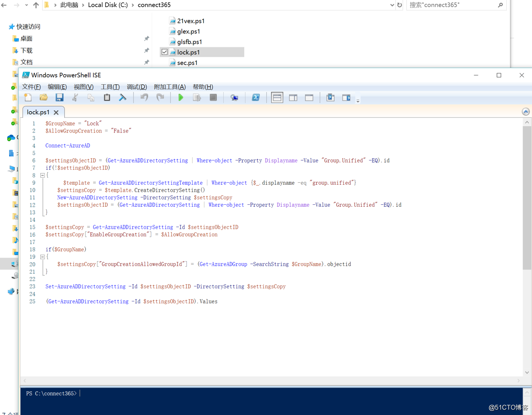
Task: Collapse the code block at line 19
Action: click(x=42, y=257)
